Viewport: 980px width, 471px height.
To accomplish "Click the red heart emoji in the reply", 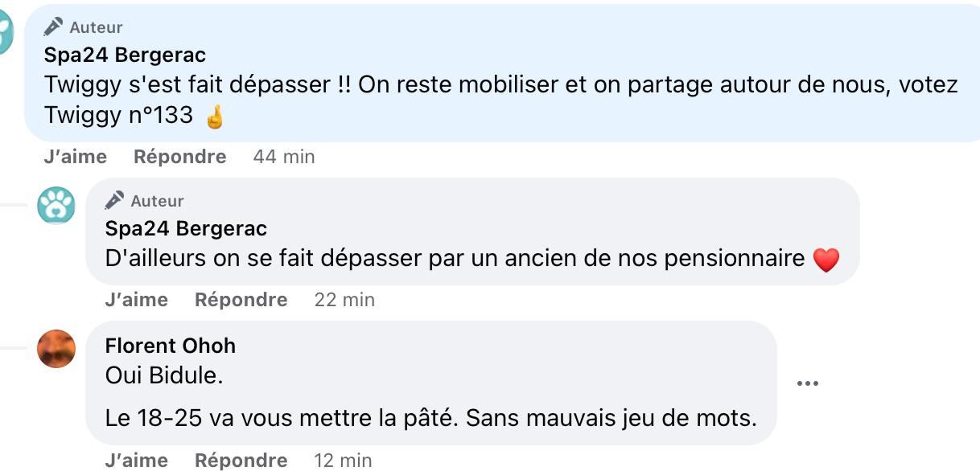I will click(826, 260).
